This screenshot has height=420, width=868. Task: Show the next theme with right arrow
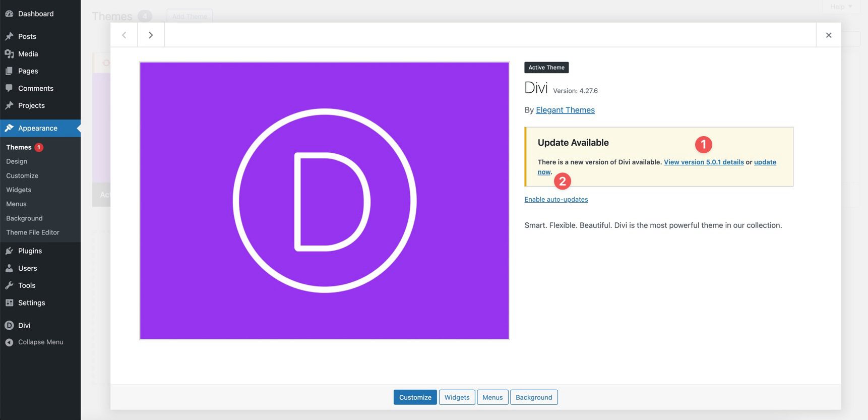pyautogui.click(x=151, y=35)
